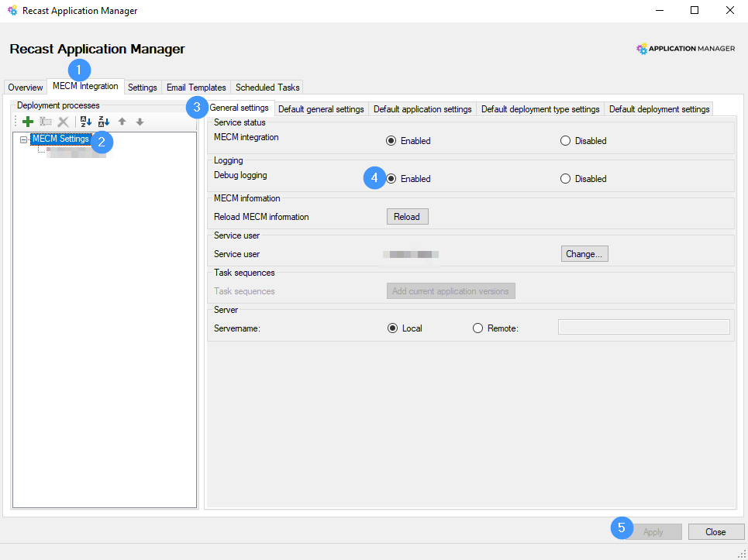Minimize the Recast Application Manager window
The width and height of the screenshot is (748, 560).
pyautogui.click(x=660, y=10)
